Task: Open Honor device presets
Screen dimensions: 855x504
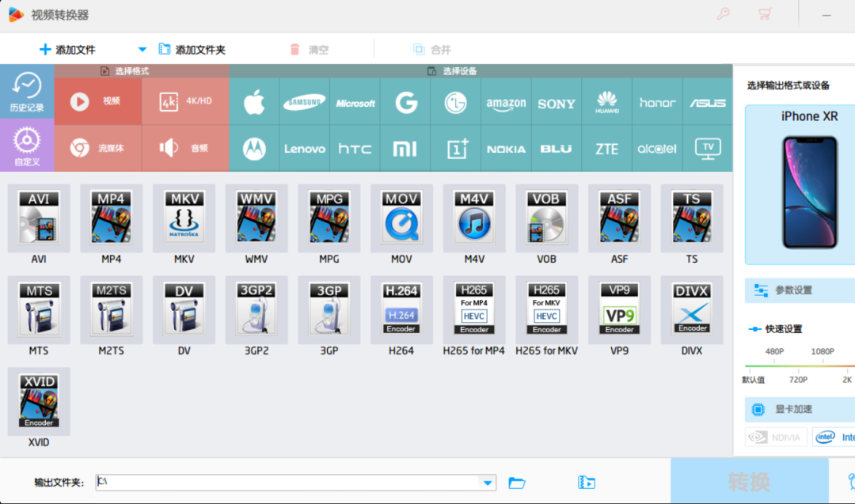Action: [x=657, y=102]
